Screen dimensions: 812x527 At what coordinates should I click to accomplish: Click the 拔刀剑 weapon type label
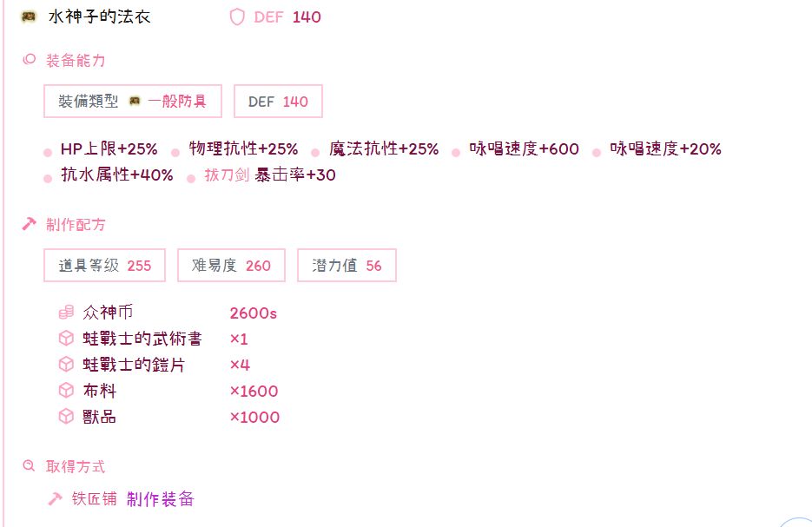pyautogui.click(x=227, y=175)
